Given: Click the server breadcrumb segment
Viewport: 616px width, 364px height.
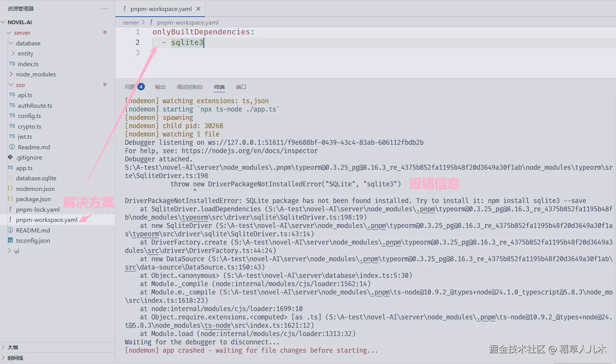Looking at the screenshot, I should (131, 22).
